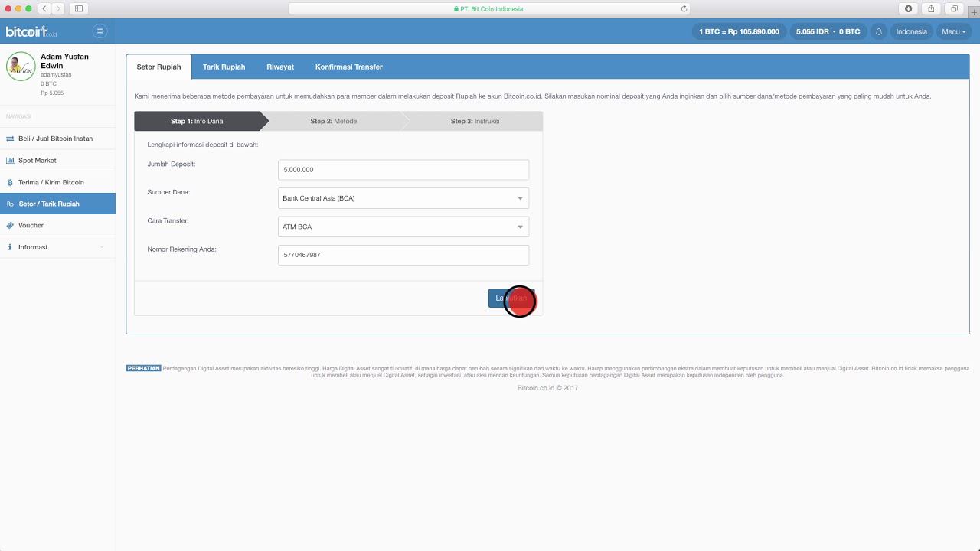Open the notifications bell icon
The width and height of the screenshot is (980, 551).
click(x=879, y=31)
